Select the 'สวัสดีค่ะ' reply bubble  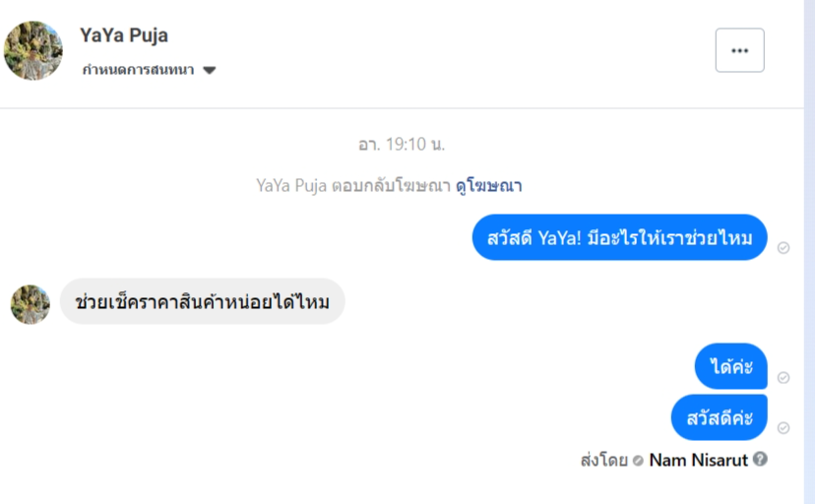pyautogui.click(x=719, y=417)
